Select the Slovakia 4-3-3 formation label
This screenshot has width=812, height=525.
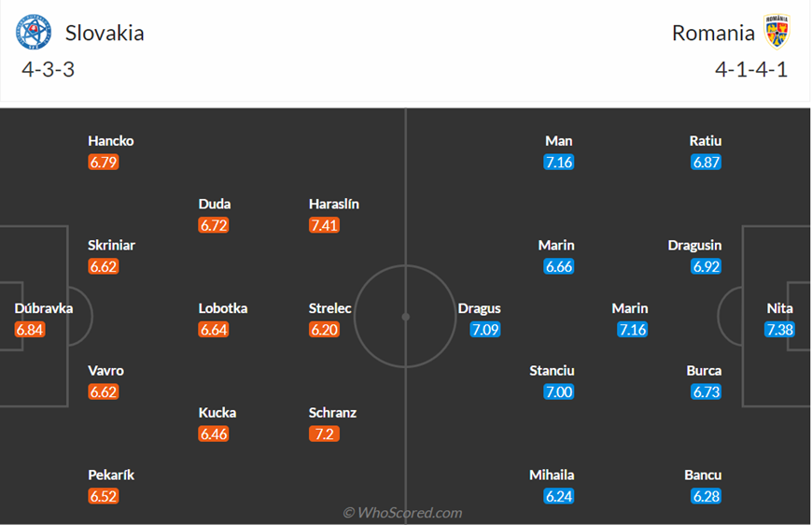click(49, 69)
